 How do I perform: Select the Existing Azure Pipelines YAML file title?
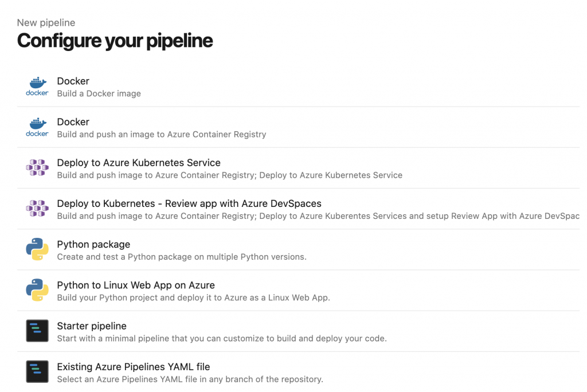134,367
